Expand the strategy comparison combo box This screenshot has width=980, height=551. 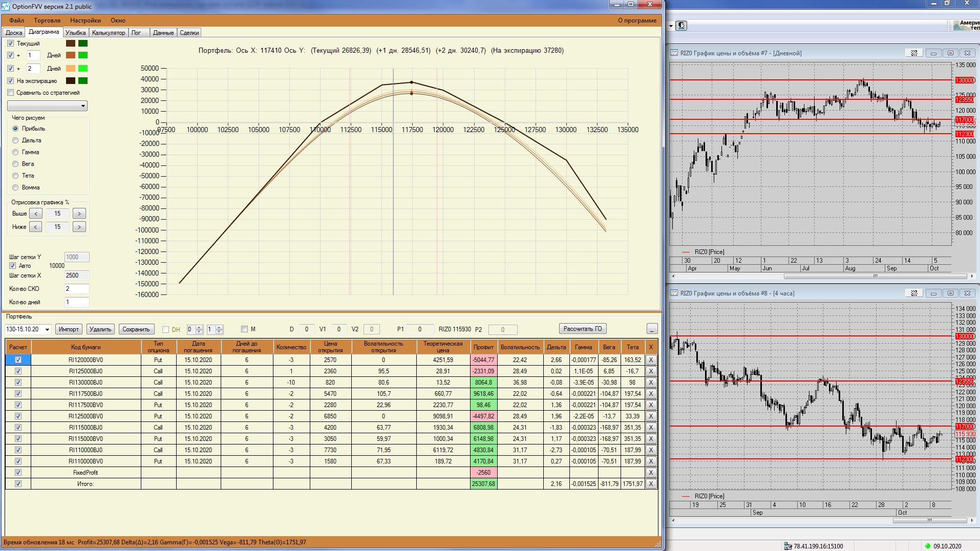pyautogui.click(x=83, y=106)
